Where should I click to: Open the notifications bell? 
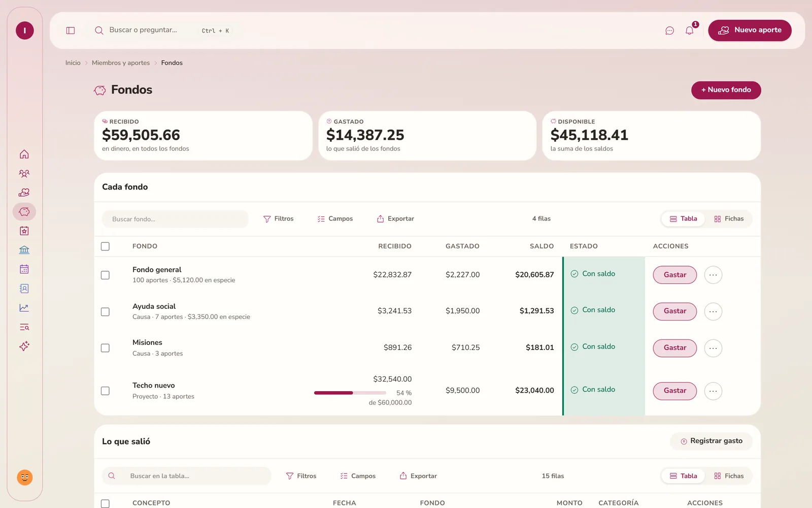[689, 30]
